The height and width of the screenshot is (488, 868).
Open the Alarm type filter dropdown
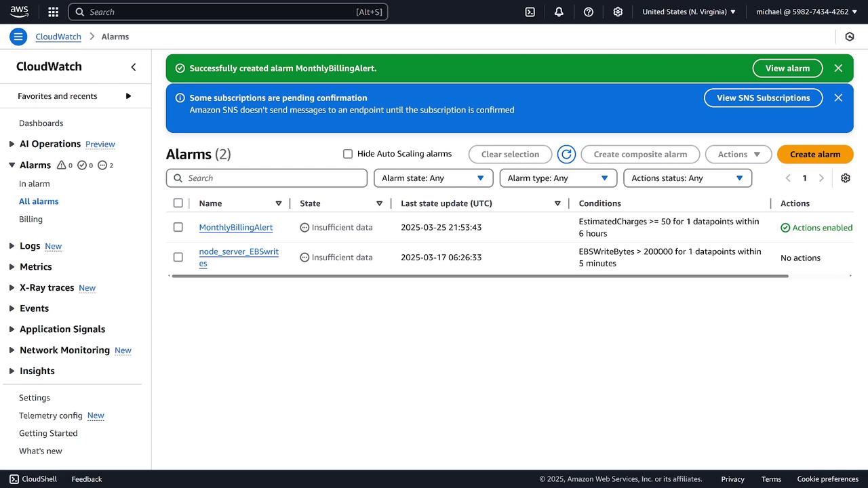[x=557, y=178]
